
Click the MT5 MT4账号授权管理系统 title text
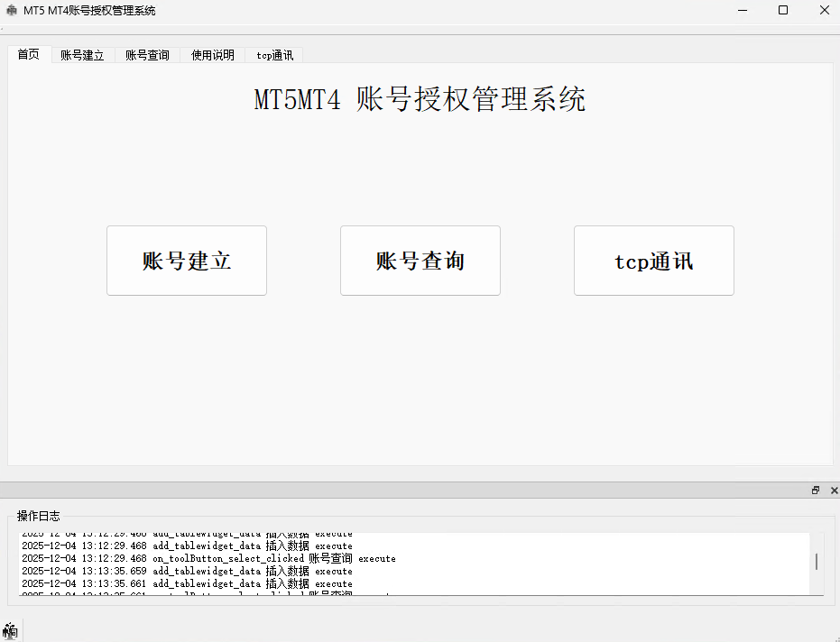[91, 10]
